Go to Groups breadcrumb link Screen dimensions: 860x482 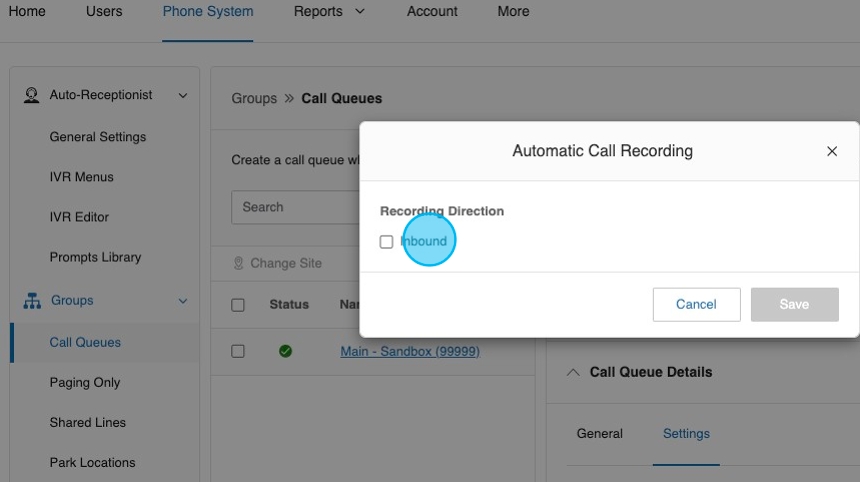(254, 98)
